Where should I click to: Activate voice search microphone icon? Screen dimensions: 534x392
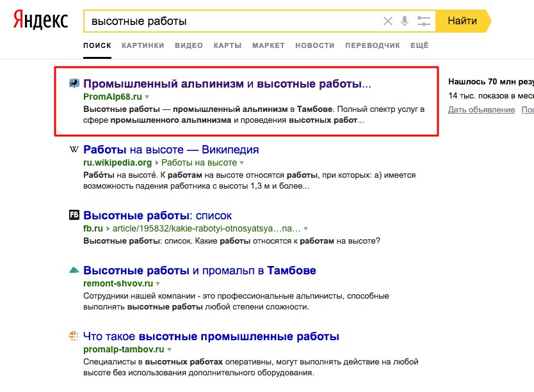point(404,21)
